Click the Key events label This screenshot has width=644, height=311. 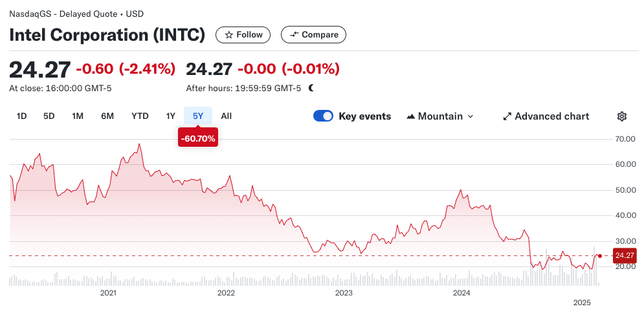pos(365,116)
